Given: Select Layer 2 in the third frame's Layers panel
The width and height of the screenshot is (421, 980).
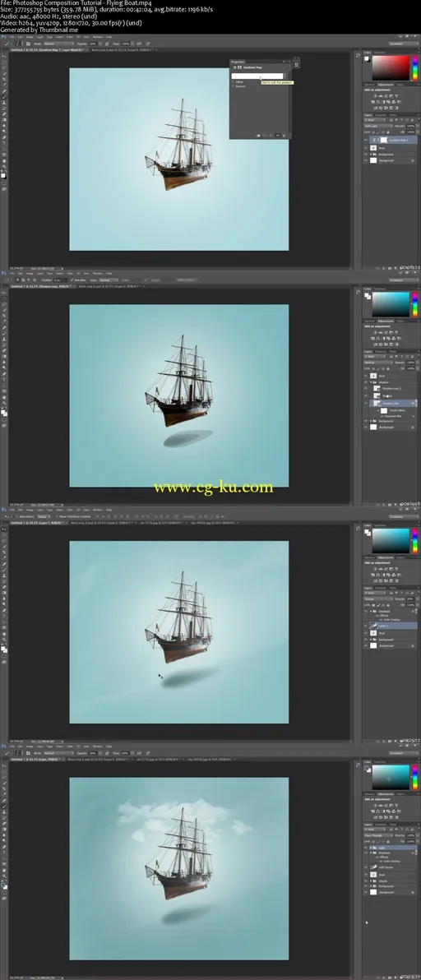Looking at the screenshot, I should pos(394,626).
